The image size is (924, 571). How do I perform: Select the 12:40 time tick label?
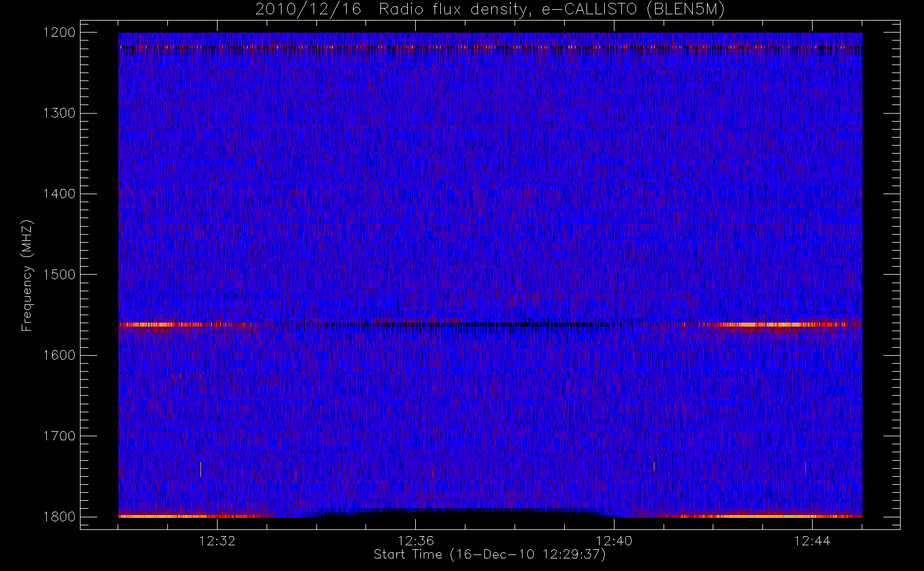614,541
